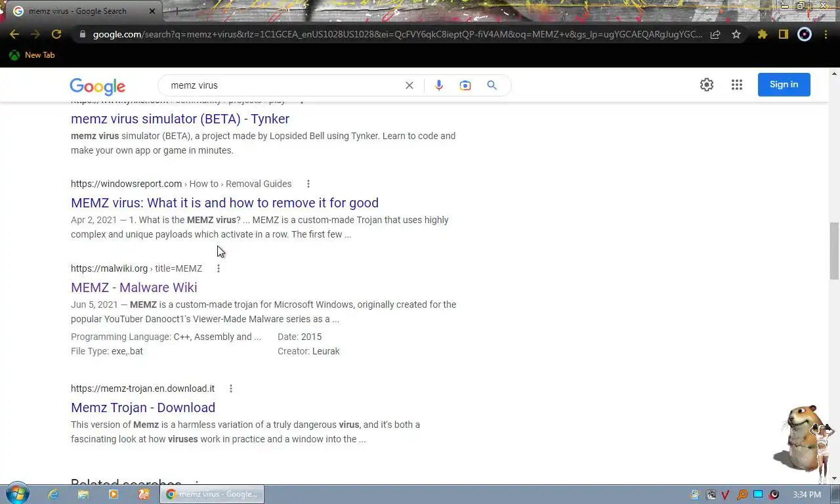
Task: Open the Windows Start menu
Action: (x=18, y=493)
